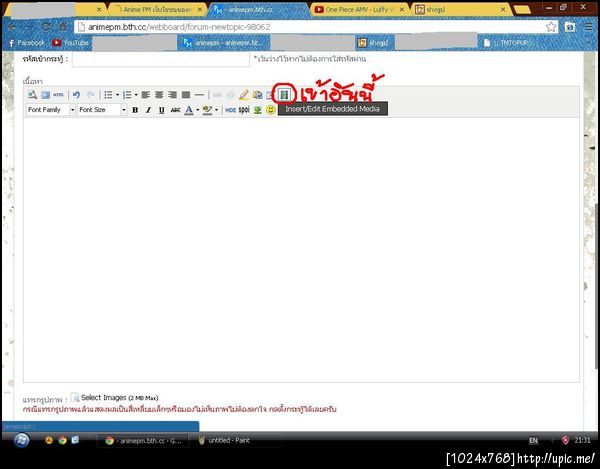Open the Font Family dropdown
The width and height of the screenshot is (600, 469).
pyautogui.click(x=51, y=110)
